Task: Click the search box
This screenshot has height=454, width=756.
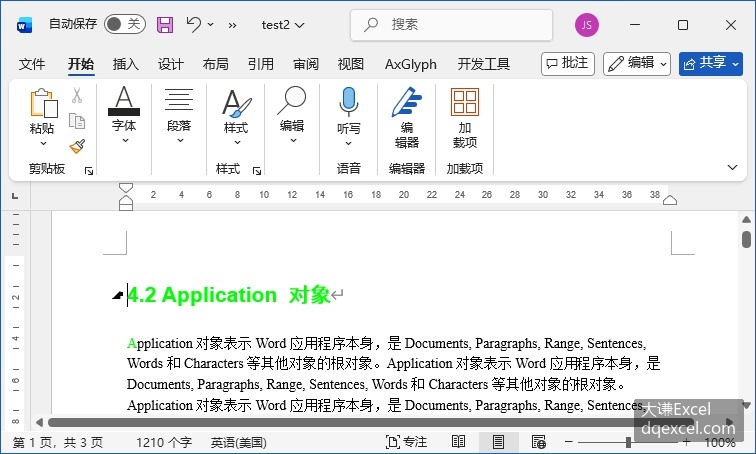Action: tap(451, 25)
